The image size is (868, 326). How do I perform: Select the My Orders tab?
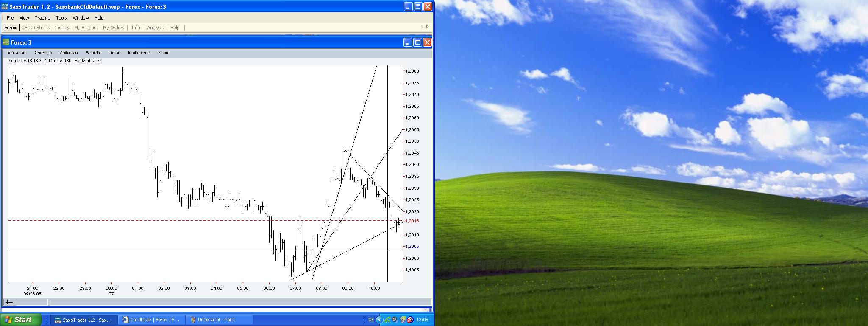click(x=114, y=28)
